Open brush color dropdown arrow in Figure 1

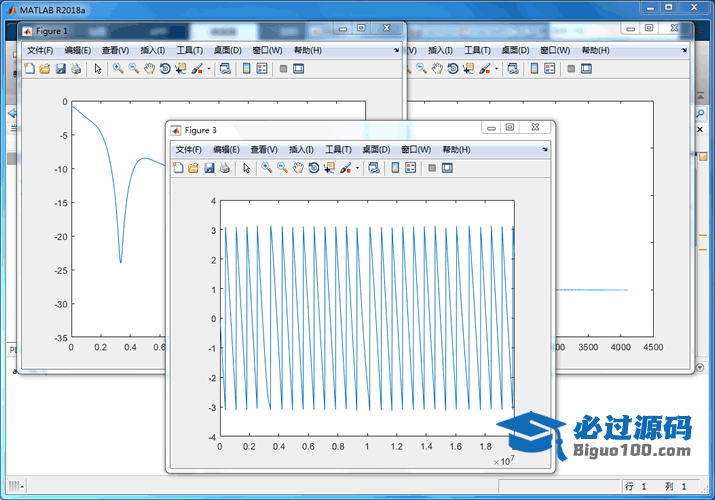click(x=209, y=69)
